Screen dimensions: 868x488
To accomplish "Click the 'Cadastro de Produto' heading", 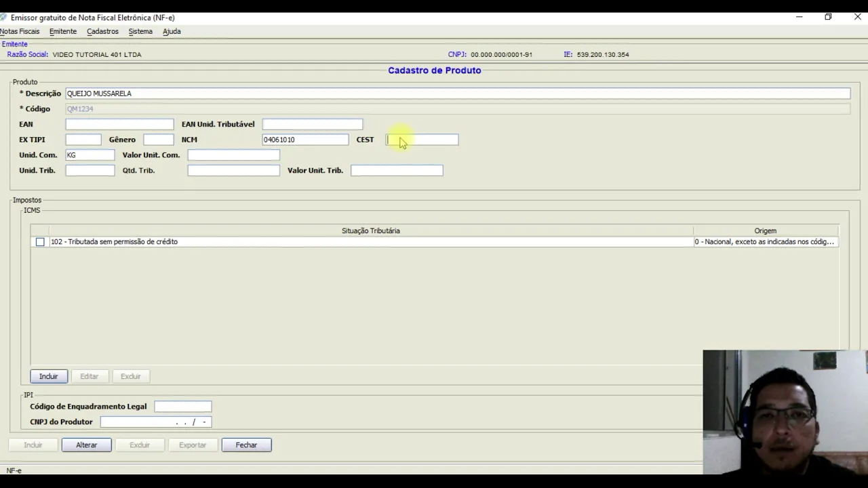I will [435, 70].
